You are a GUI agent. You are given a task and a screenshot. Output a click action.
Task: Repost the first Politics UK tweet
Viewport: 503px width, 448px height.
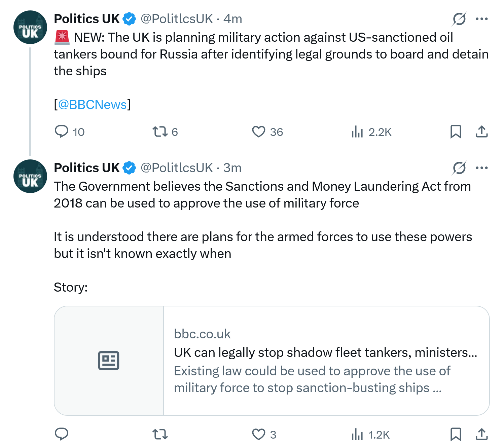click(x=160, y=132)
